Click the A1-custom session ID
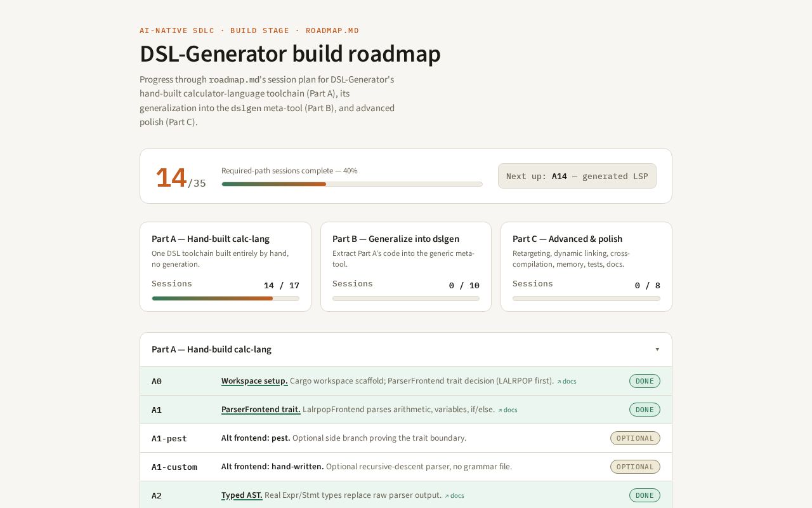This screenshot has height=508, width=812. [174, 467]
